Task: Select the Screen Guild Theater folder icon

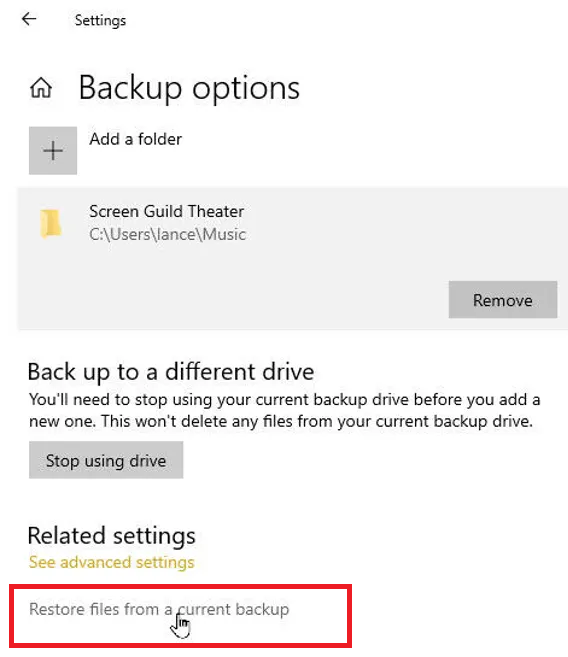Action: [51, 223]
